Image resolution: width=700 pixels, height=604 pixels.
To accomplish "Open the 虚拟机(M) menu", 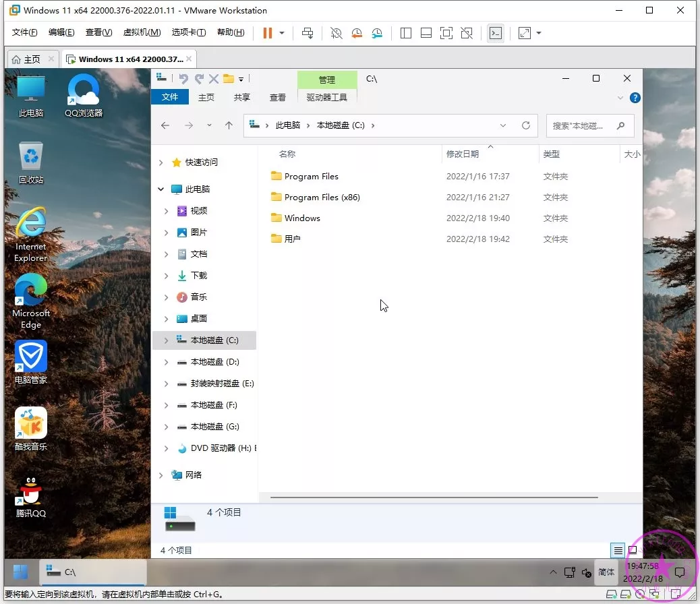I will (142, 33).
